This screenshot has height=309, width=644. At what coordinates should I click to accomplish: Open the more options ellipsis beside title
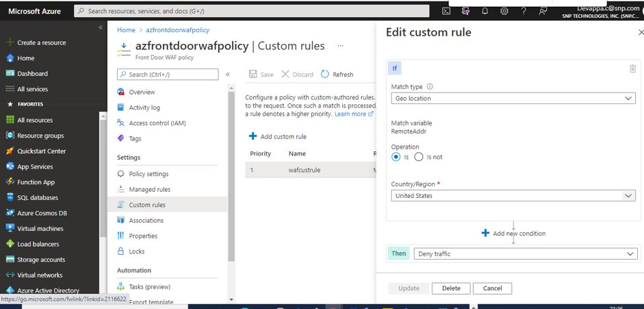pos(340,46)
